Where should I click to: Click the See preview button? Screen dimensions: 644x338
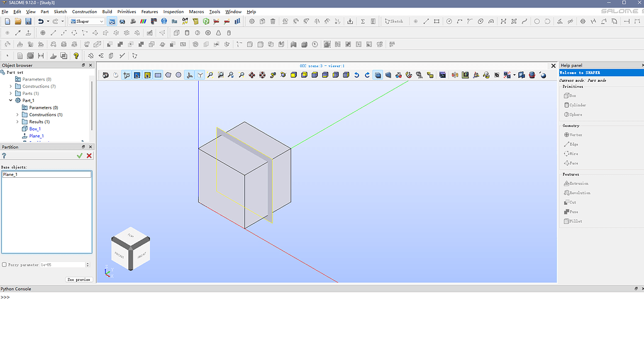79,280
